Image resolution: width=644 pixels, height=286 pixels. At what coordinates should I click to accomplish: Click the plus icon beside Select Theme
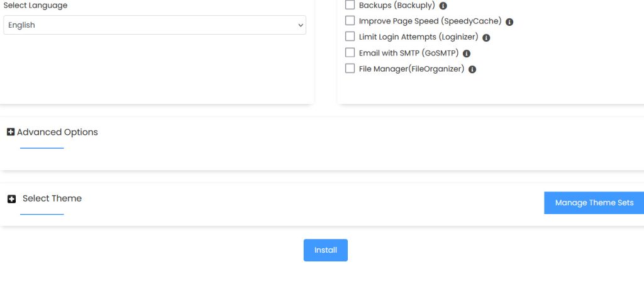[x=11, y=199]
